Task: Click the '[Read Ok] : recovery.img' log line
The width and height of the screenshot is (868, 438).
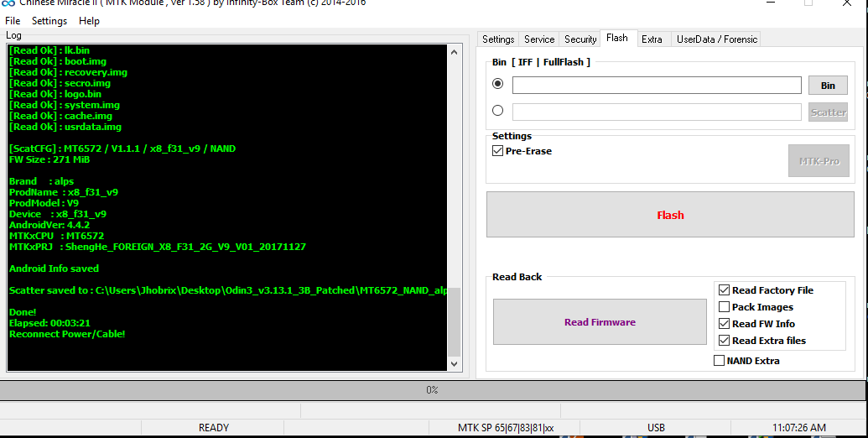Action: [x=68, y=72]
